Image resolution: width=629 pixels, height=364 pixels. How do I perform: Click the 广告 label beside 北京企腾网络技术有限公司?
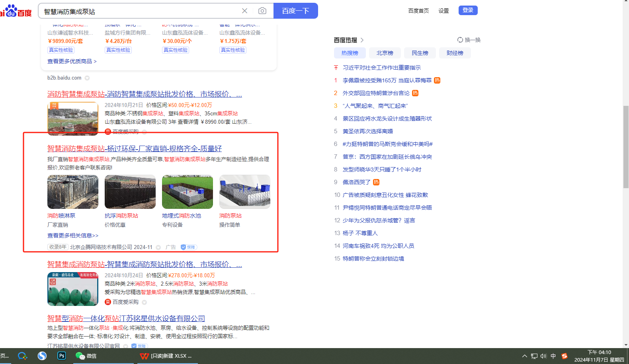click(x=171, y=247)
